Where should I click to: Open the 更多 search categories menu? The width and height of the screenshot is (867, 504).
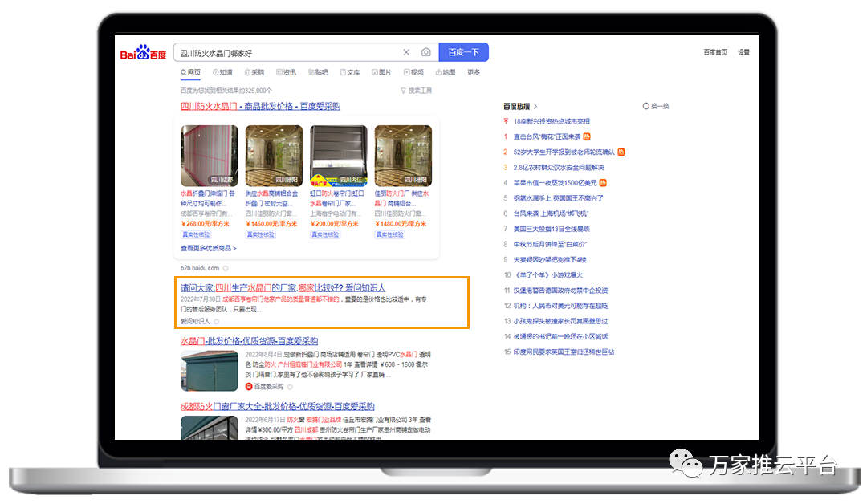pyautogui.click(x=474, y=72)
